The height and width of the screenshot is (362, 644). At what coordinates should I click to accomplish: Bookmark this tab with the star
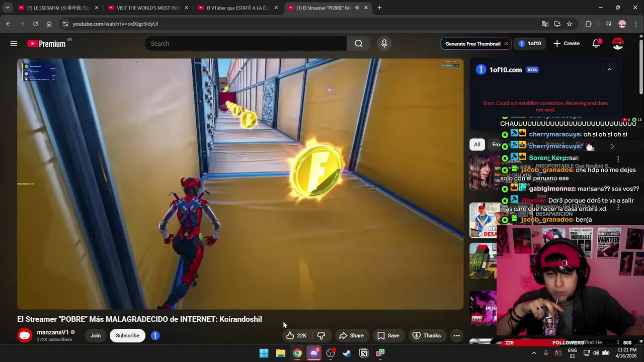569,24
